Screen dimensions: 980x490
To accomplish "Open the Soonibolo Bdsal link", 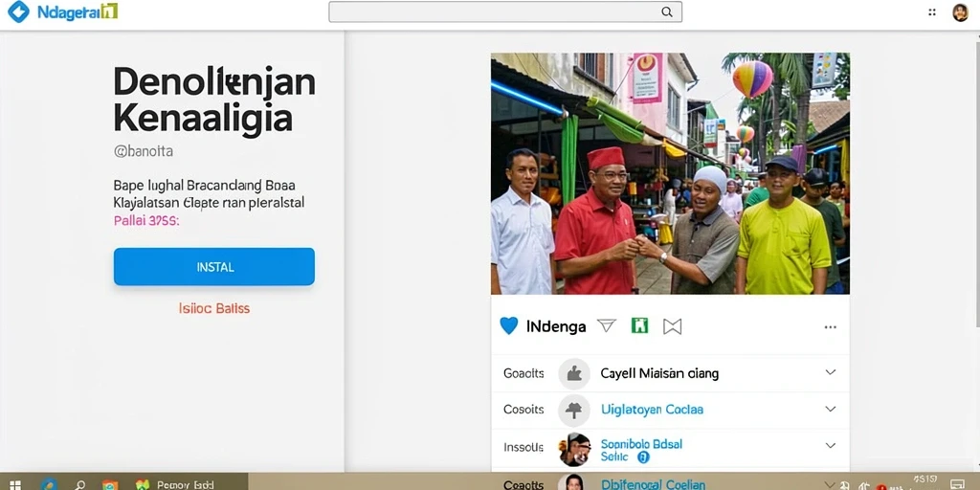I will coord(641,444).
